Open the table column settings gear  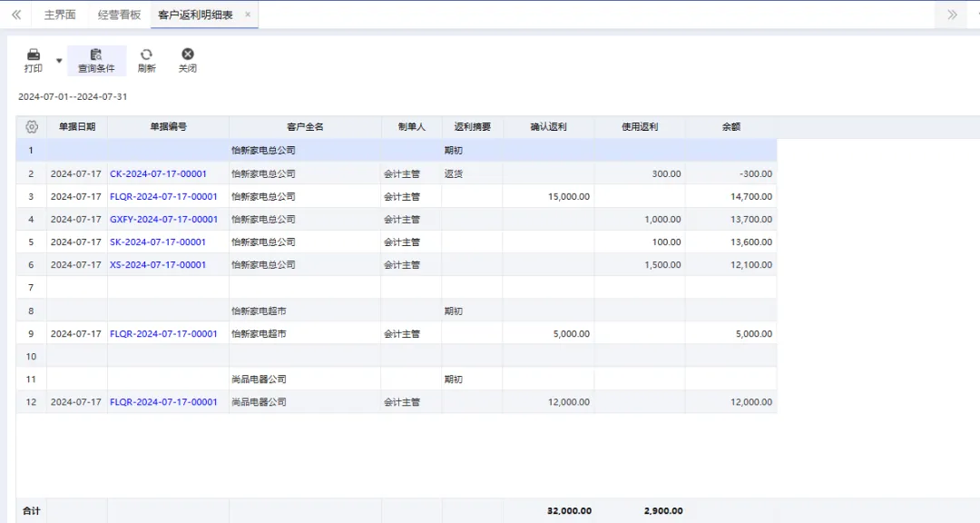(32, 127)
